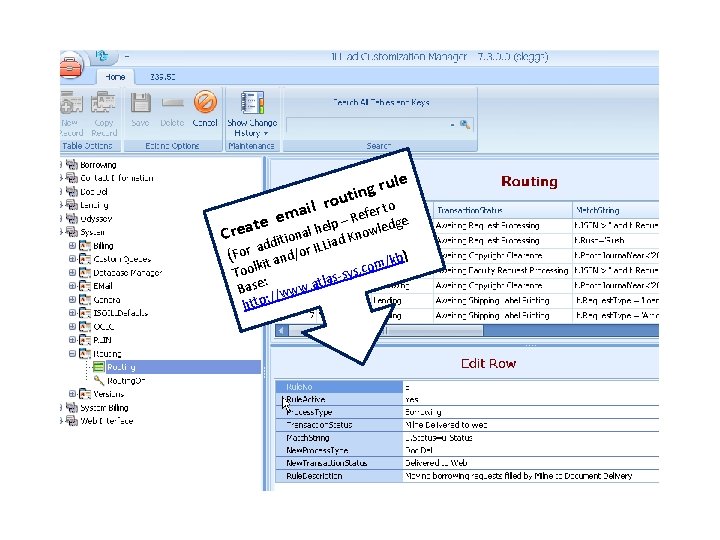Screen dimensions: 720x540
Task: Click the ProcessType value field
Action: click(x=531, y=412)
